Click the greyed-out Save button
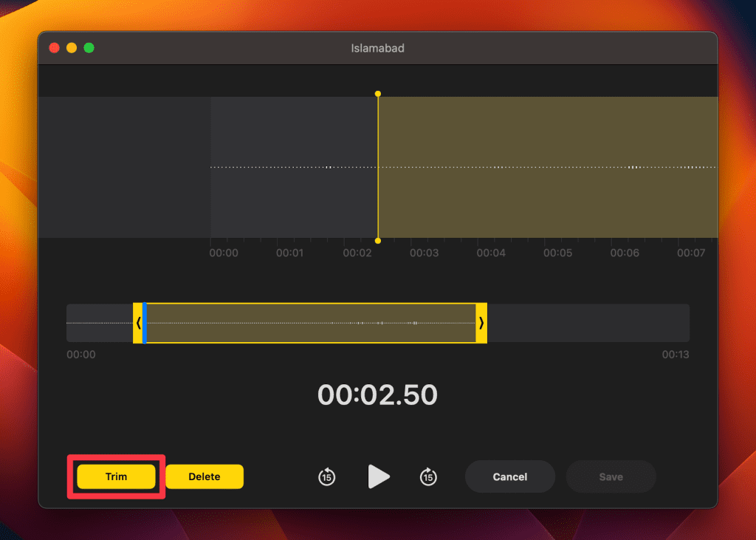The image size is (756, 540). point(611,476)
